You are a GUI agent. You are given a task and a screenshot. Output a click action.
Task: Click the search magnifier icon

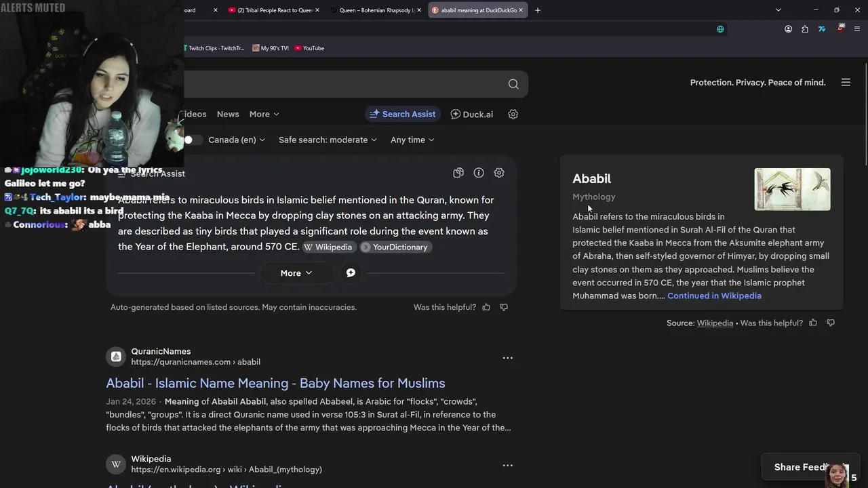(x=513, y=84)
